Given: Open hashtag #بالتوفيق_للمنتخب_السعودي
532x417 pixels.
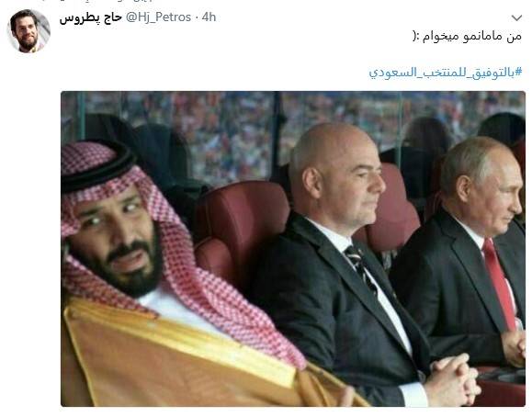Looking at the screenshot, I should (x=446, y=73).
